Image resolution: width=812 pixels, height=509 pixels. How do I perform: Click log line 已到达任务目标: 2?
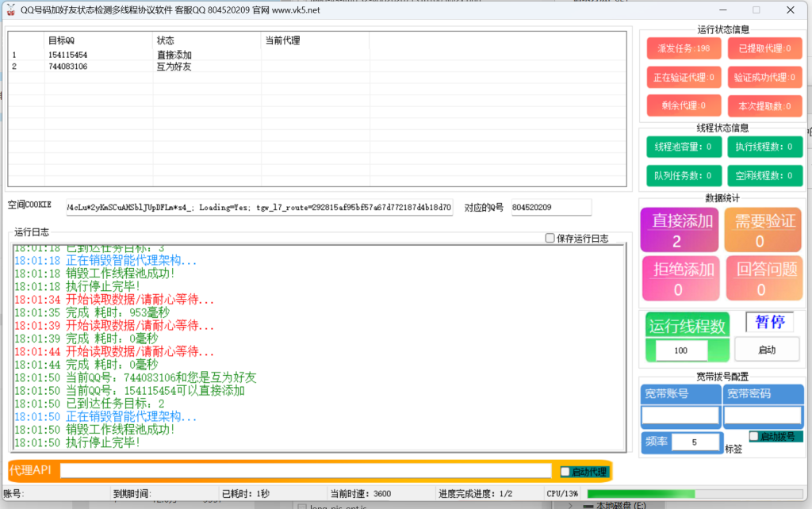(x=89, y=404)
